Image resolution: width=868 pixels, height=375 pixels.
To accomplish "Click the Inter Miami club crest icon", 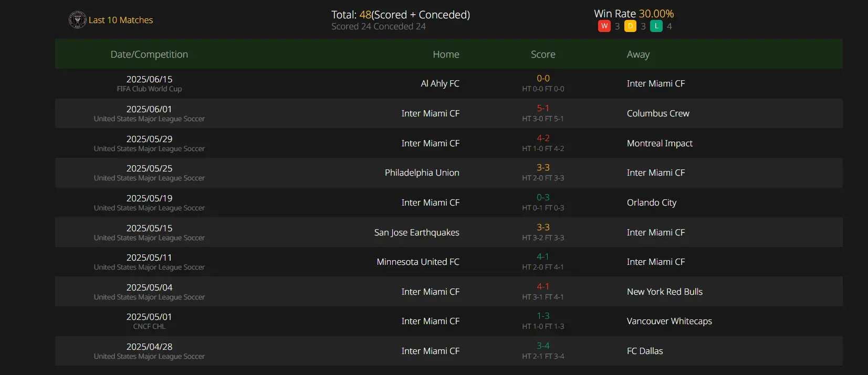I will coord(77,20).
